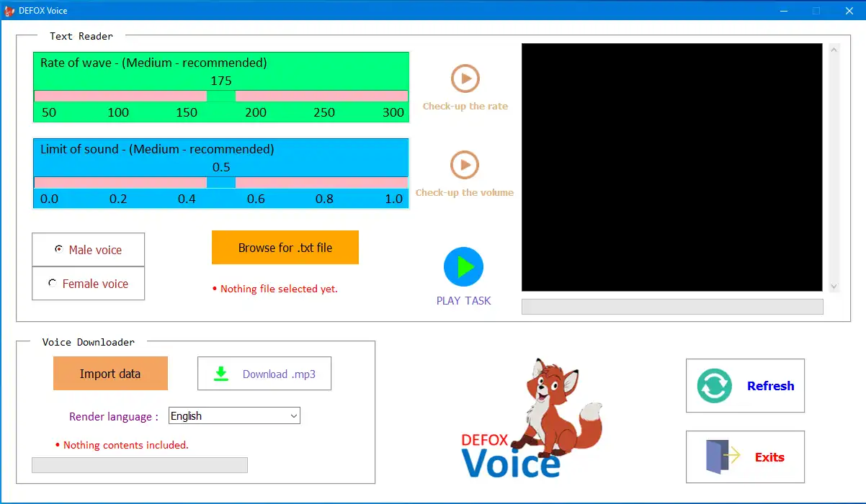The width and height of the screenshot is (866, 504).
Task: Click the Text Reader progress bar
Action: coord(672,307)
